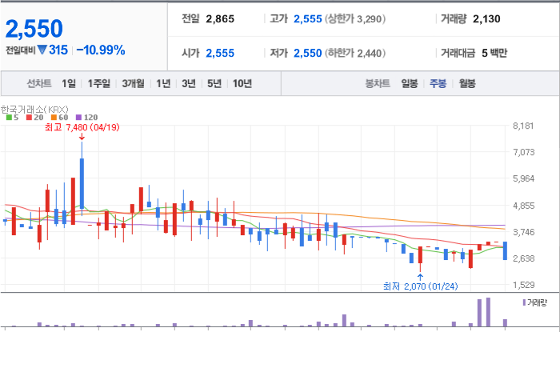Screen dimensions: 560x392
Task: Click the 하한가 2,440 text
Action: click(x=355, y=53)
